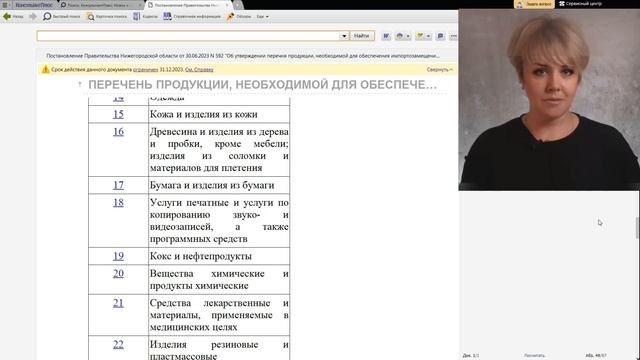Click the webcam video overlay
The width and height of the screenshot is (640, 360).
click(x=549, y=100)
